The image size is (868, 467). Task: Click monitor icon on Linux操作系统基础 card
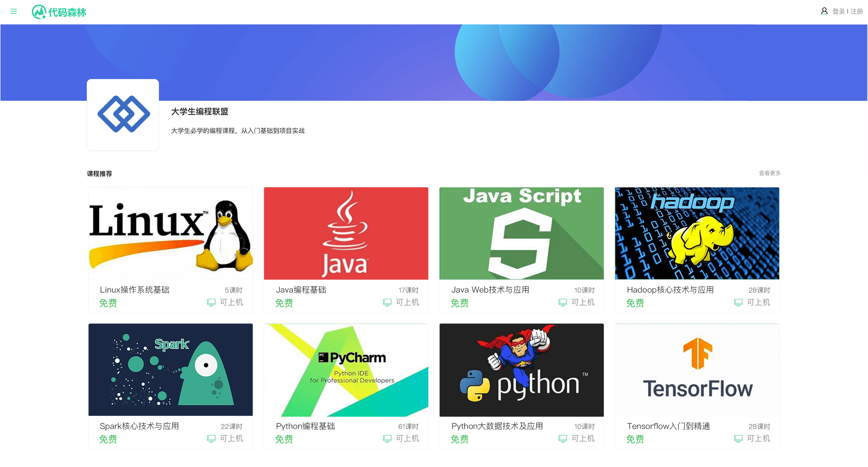point(211,303)
